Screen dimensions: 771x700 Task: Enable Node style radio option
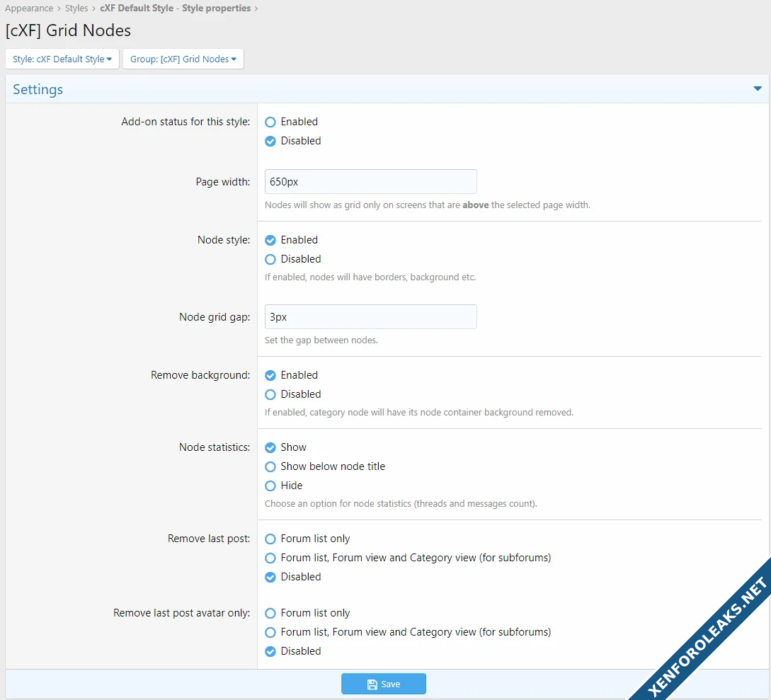point(270,241)
